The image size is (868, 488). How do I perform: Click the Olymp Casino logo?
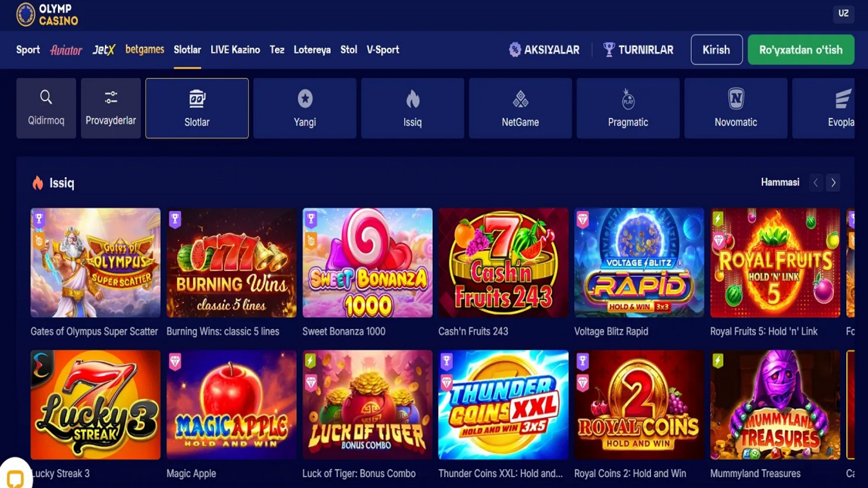pos(47,14)
